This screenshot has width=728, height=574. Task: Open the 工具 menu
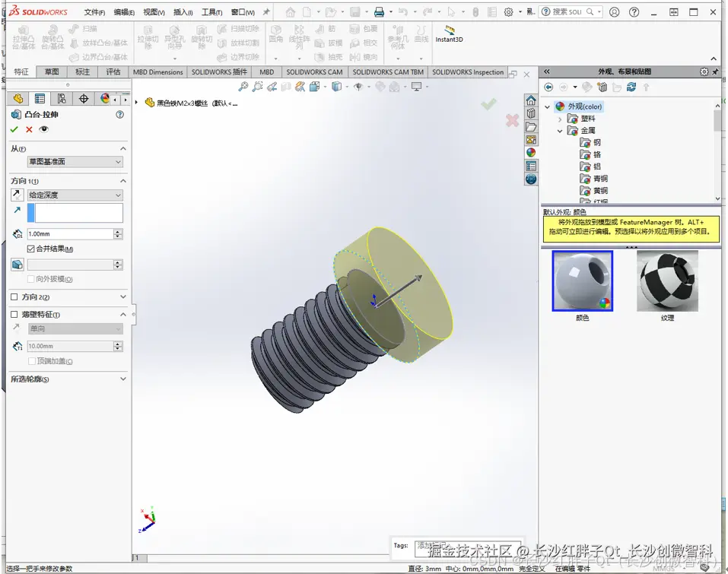tap(211, 12)
